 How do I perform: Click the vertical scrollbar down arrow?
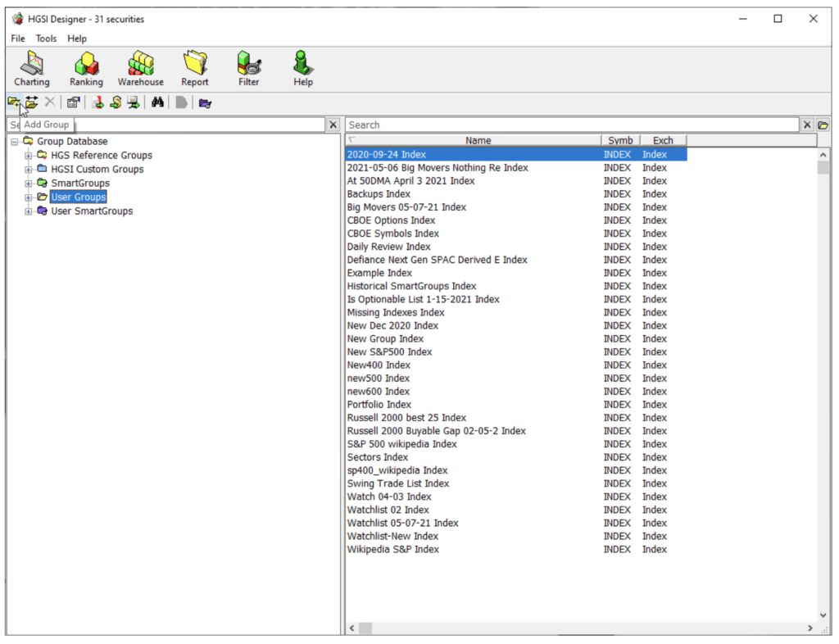pyautogui.click(x=823, y=615)
